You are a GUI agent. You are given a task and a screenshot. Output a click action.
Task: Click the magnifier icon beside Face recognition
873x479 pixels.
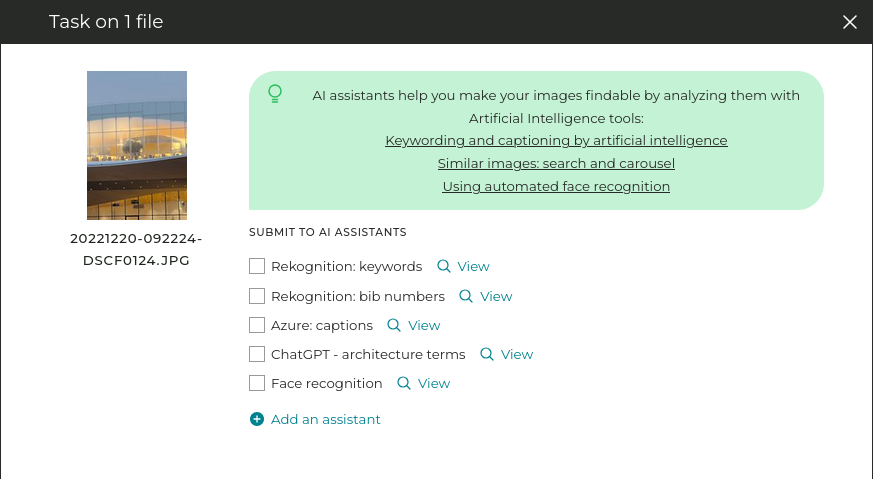tap(404, 383)
